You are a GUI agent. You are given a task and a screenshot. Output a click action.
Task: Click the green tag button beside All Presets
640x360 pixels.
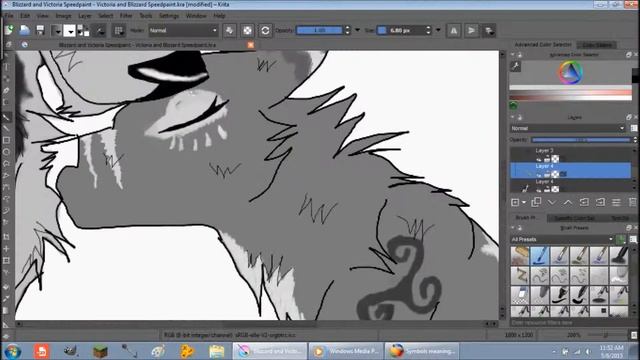click(x=620, y=239)
